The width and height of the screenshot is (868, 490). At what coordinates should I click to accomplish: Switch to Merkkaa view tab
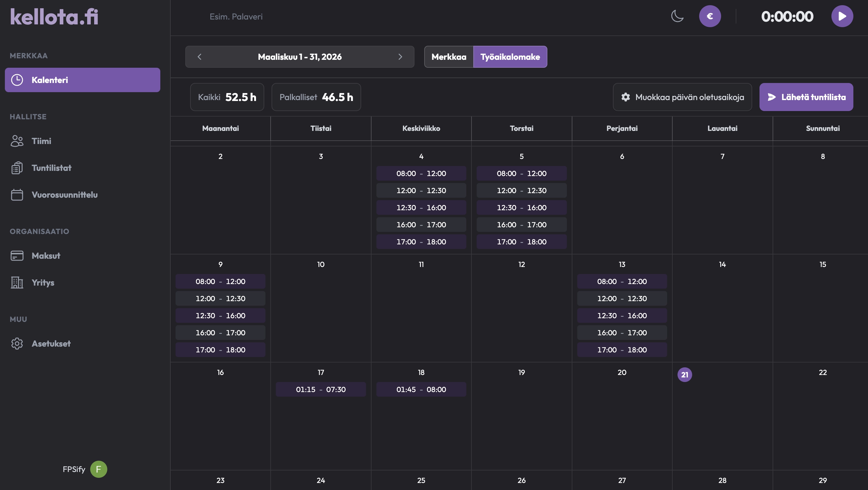(x=449, y=57)
